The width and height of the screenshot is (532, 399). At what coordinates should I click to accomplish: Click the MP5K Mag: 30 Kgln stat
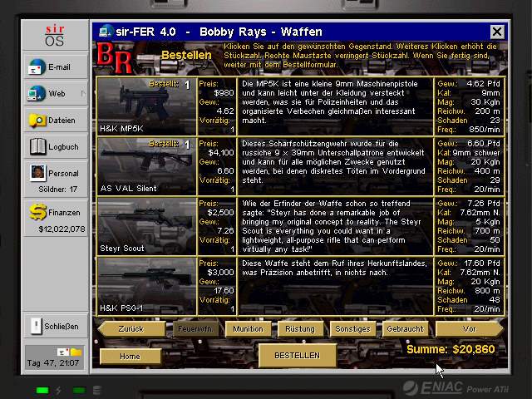[x=469, y=102]
